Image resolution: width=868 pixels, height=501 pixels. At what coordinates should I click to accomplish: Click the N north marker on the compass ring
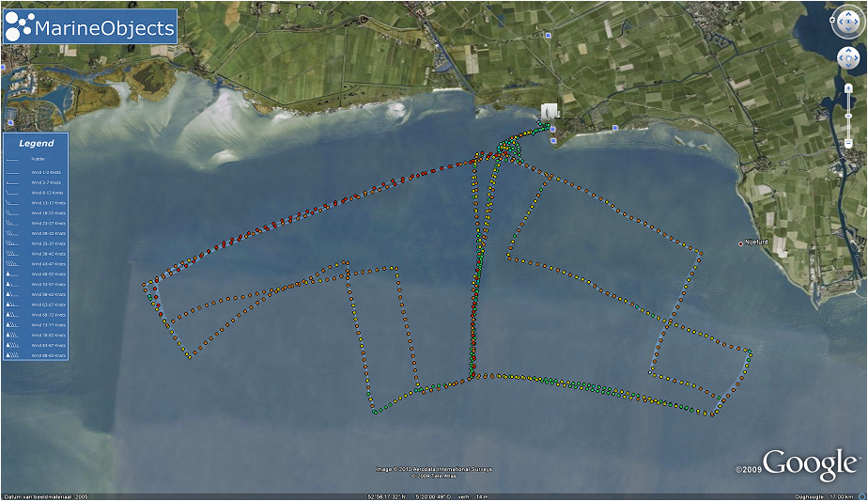click(832, 20)
